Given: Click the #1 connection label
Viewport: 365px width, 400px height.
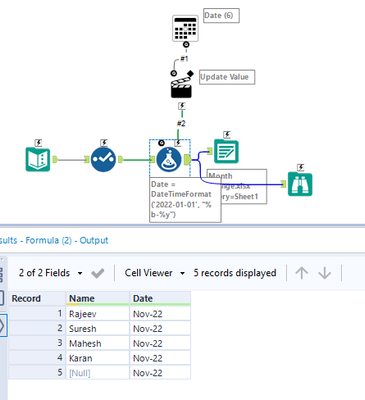Looking at the screenshot, I should coord(184,59).
